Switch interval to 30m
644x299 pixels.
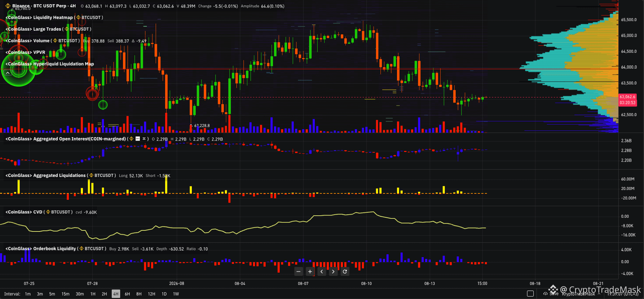(x=80, y=294)
